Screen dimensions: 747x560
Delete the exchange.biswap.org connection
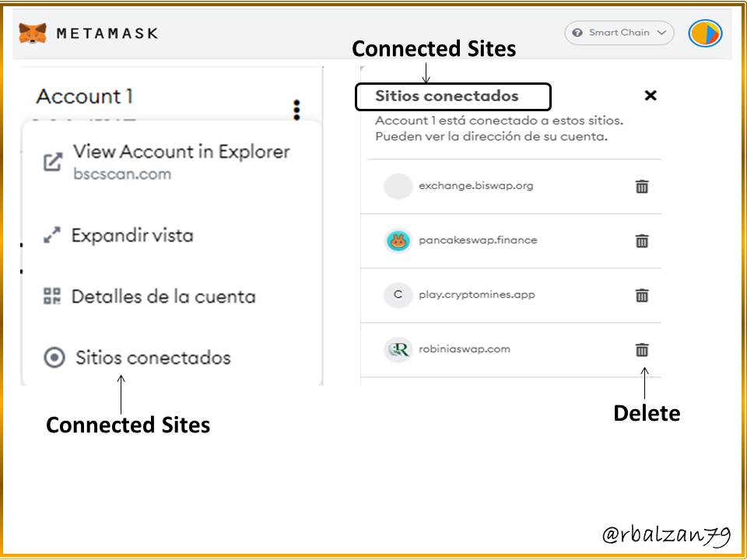[x=642, y=187]
